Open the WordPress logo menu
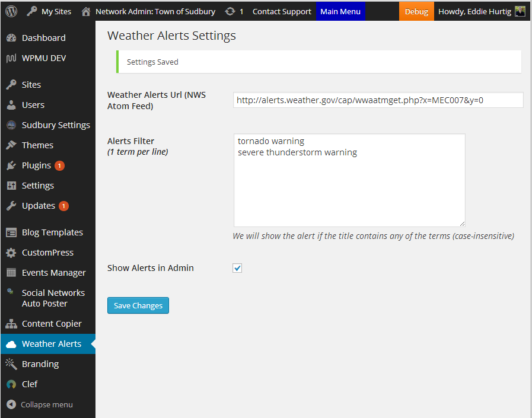532x418 pixels. click(x=10, y=11)
